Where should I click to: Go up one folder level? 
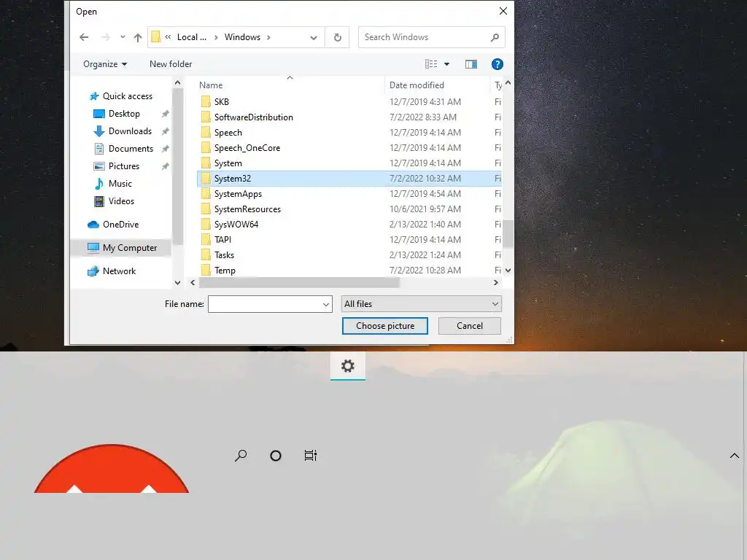tap(138, 37)
